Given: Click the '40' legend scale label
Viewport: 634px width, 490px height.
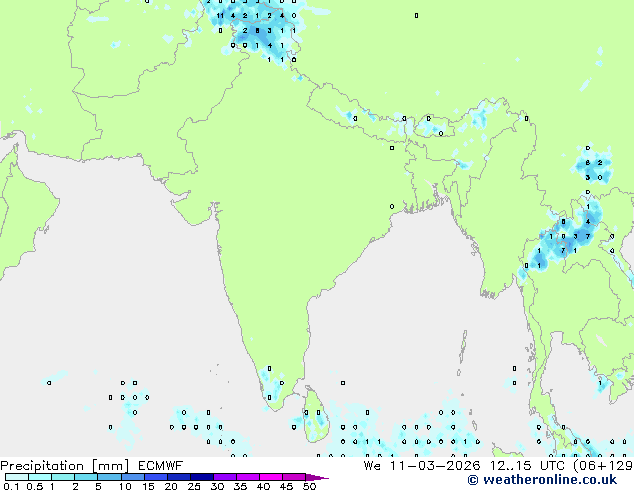Looking at the screenshot, I should click(263, 486).
